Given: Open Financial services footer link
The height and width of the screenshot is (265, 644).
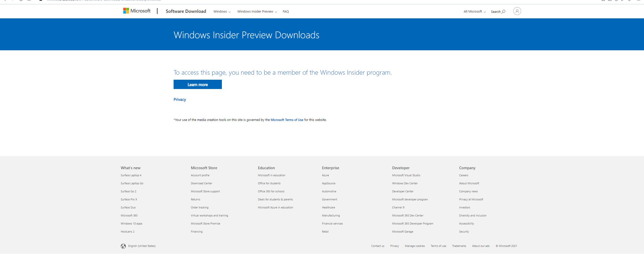Looking at the screenshot, I should point(332,224).
